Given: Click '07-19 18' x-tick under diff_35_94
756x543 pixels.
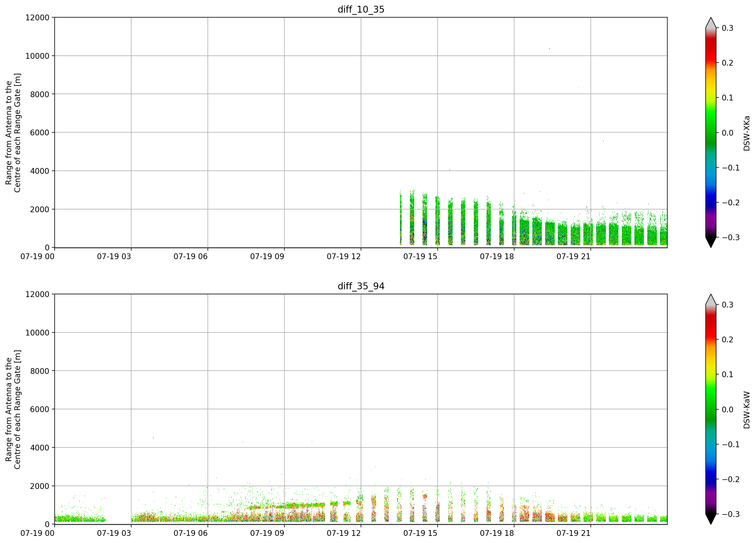Looking at the screenshot, I should tap(497, 533).
